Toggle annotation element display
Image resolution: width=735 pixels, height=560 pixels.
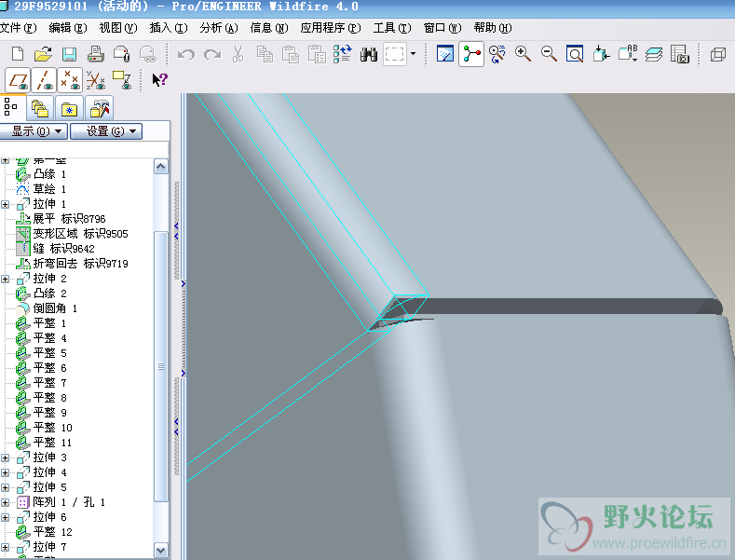pyautogui.click(x=122, y=80)
